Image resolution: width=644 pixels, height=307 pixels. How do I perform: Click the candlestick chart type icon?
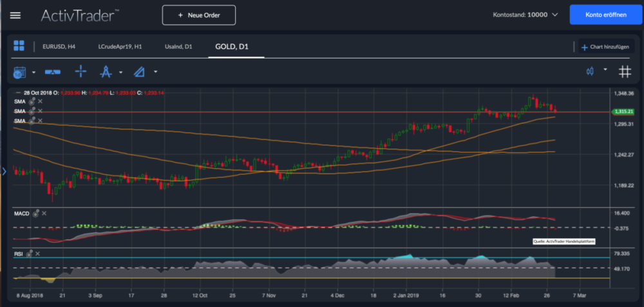[590, 71]
